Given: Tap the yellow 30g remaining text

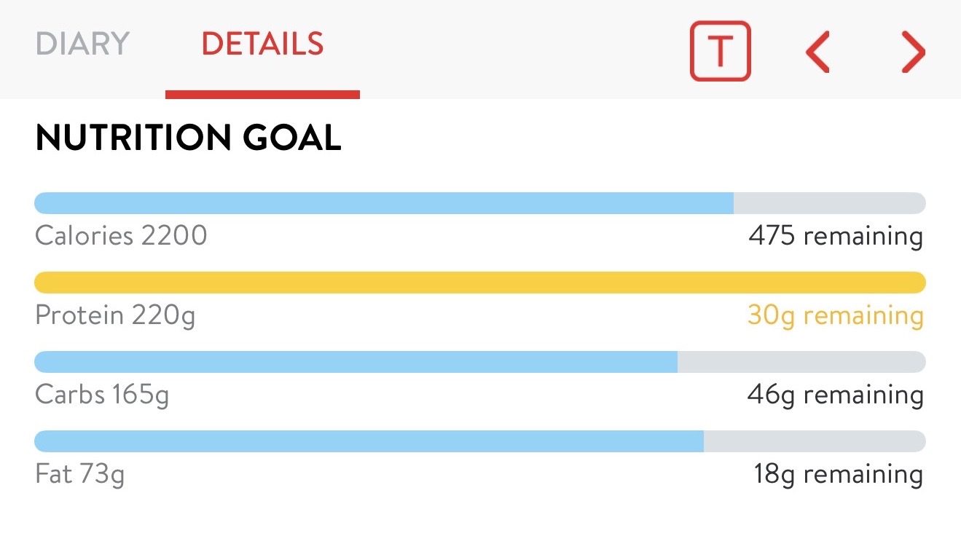Looking at the screenshot, I should click(x=835, y=315).
